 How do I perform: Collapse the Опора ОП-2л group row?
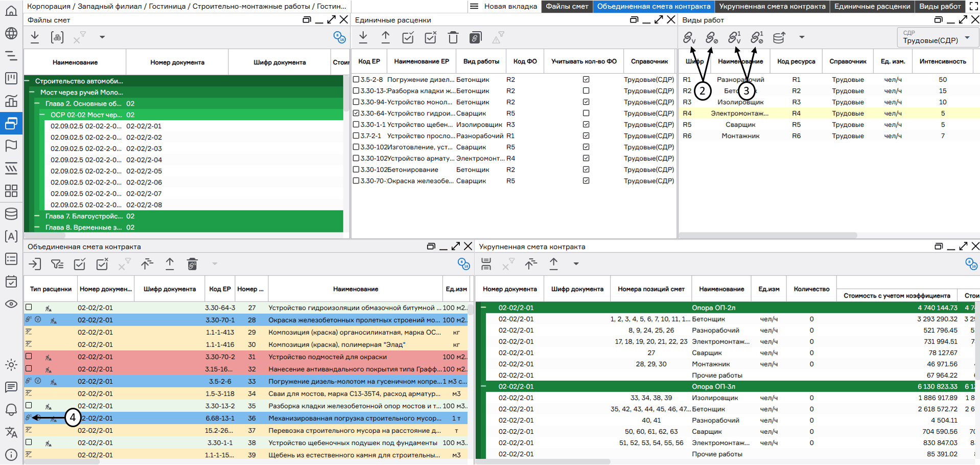click(x=483, y=308)
